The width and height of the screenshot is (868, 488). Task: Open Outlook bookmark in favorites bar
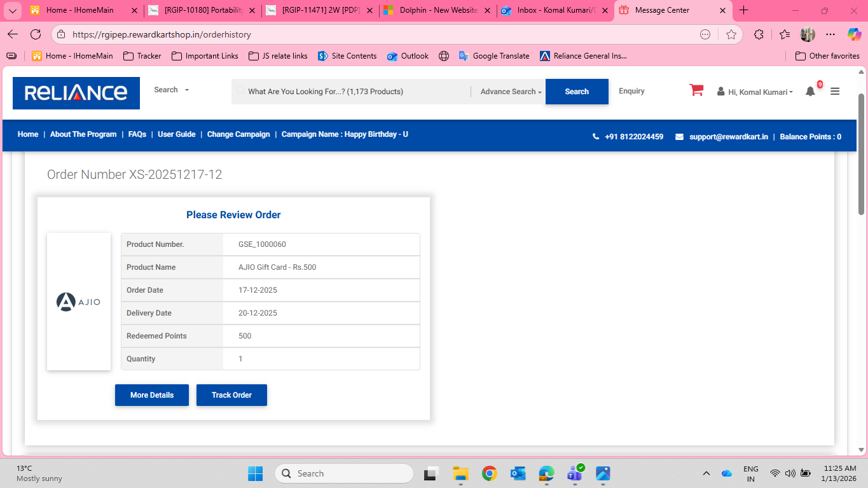point(408,56)
